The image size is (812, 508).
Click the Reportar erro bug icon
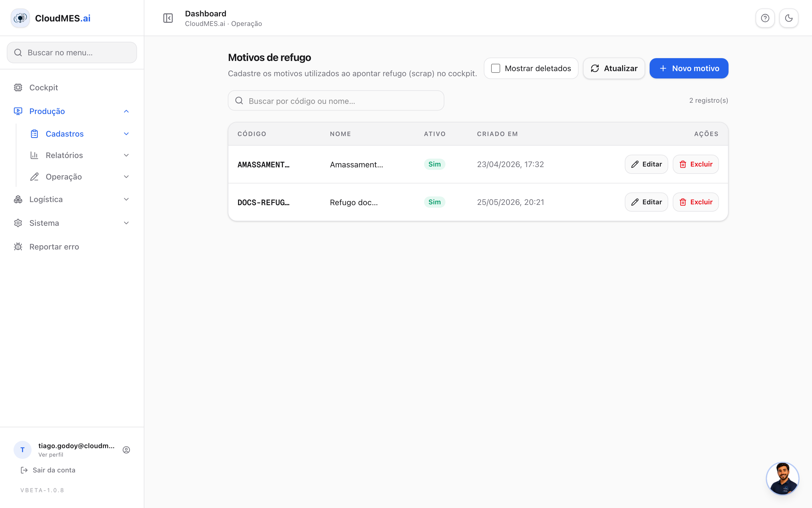coord(18,247)
